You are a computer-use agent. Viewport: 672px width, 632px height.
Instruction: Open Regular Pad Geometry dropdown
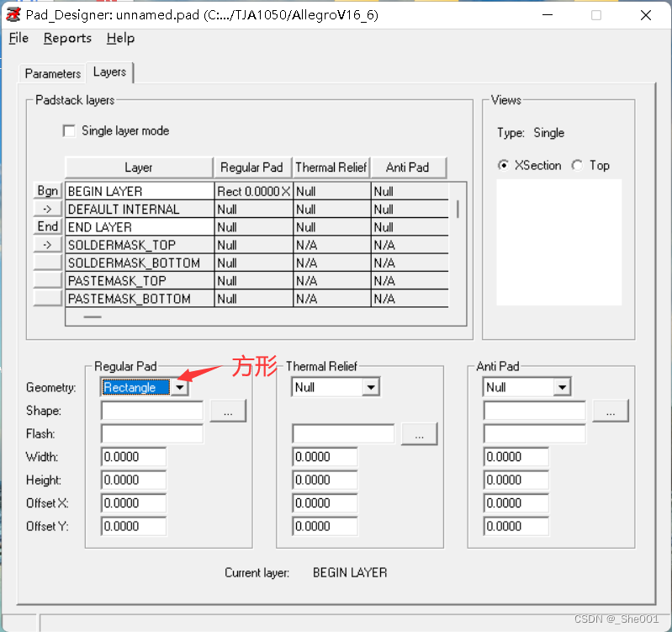pyautogui.click(x=180, y=388)
